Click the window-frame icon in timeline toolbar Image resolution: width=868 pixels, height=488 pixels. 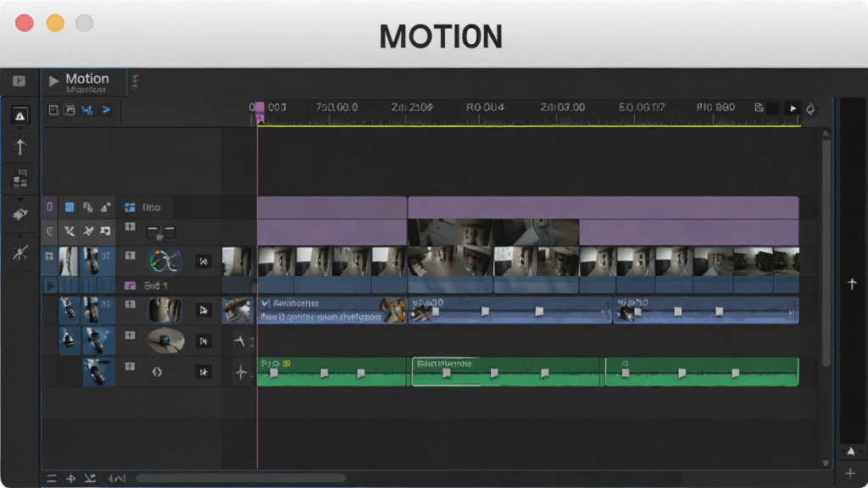(x=70, y=110)
